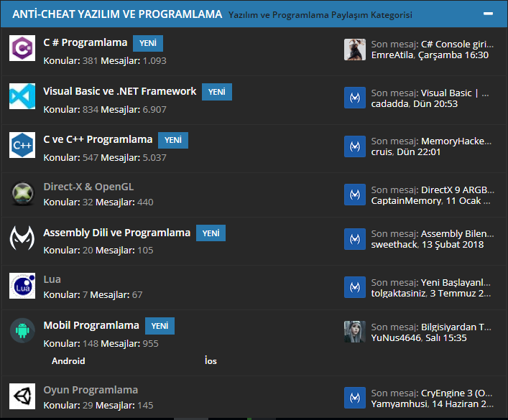Click YENİ badge next to C # Programlama
The height and width of the screenshot is (420, 508).
tap(148, 43)
